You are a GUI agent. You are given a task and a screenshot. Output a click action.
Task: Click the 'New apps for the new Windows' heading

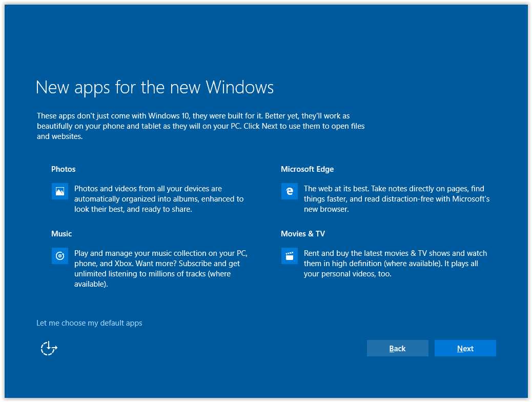(x=155, y=88)
